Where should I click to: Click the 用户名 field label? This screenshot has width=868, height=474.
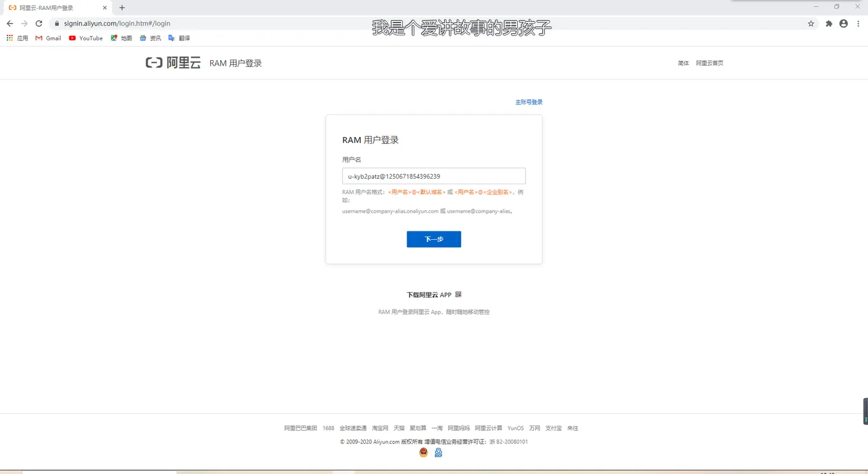pos(352,159)
